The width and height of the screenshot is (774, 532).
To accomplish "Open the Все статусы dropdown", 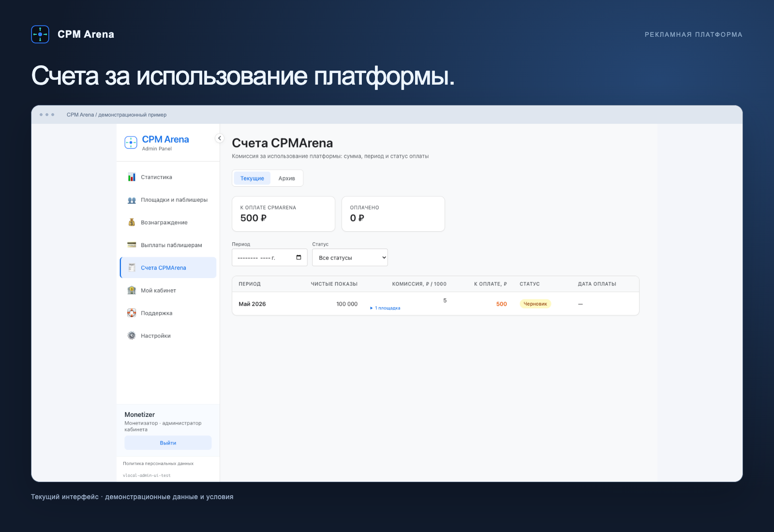I will click(x=350, y=258).
